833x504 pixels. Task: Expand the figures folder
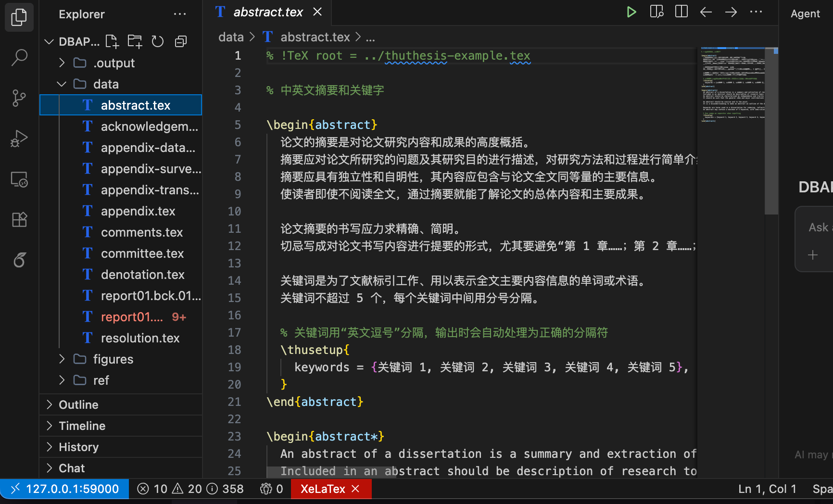point(113,359)
